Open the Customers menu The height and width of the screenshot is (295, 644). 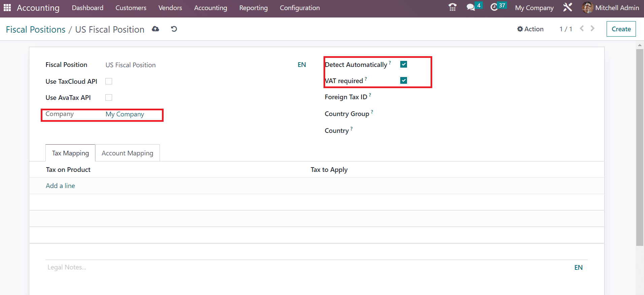pyautogui.click(x=131, y=8)
